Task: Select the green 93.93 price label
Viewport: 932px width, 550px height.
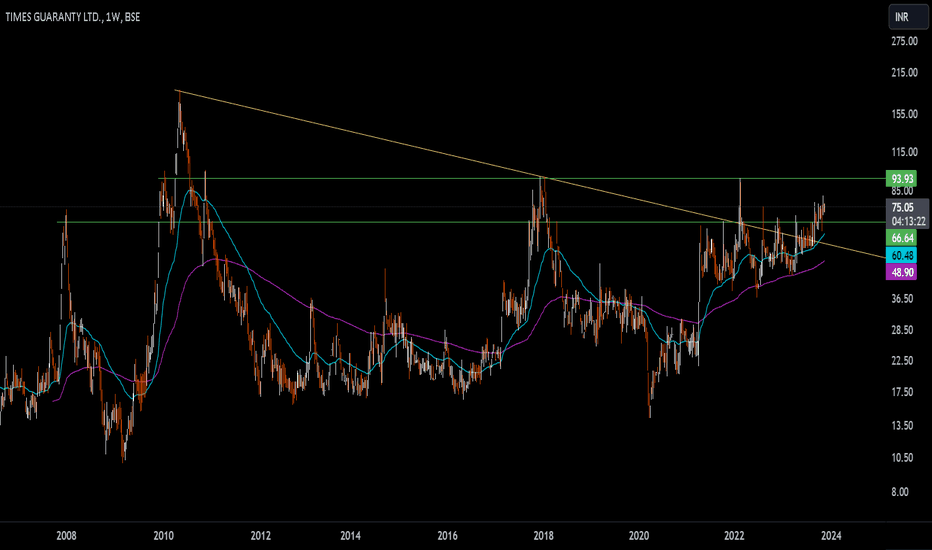Action: click(902, 178)
